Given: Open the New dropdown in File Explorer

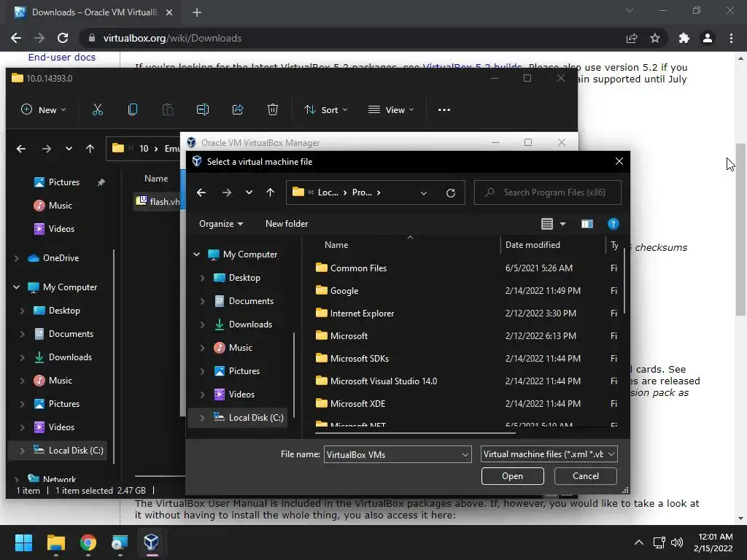Looking at the screenshot, I should pos(43,110).
